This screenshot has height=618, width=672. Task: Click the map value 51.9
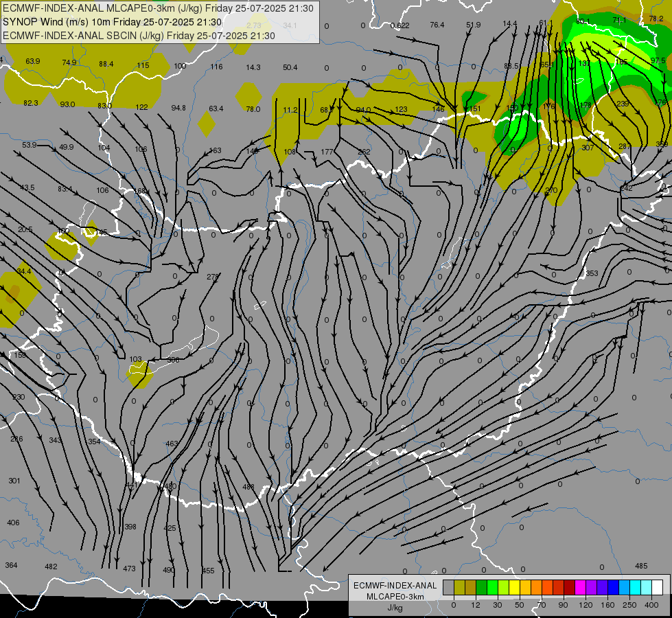pos(474,25)
